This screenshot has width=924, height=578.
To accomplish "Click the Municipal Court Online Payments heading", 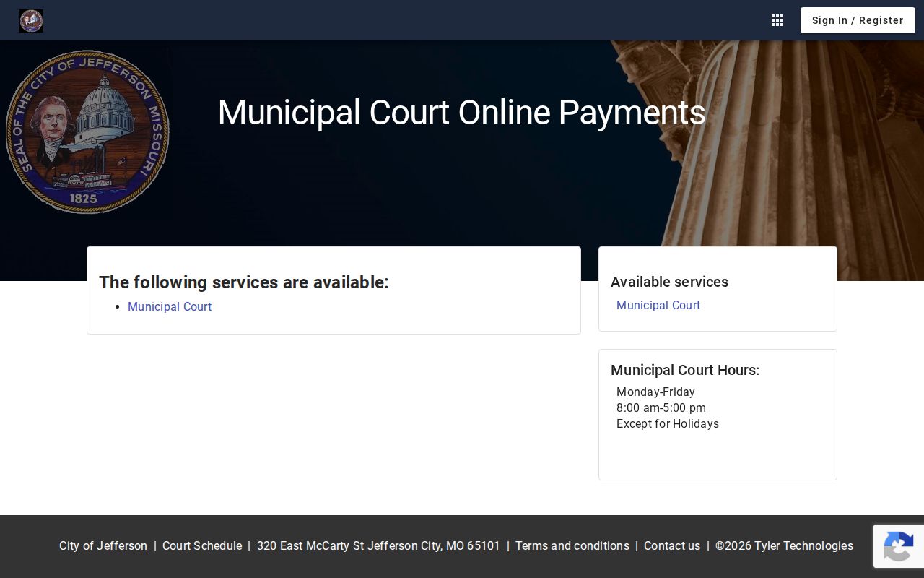I will coord(462,113).
